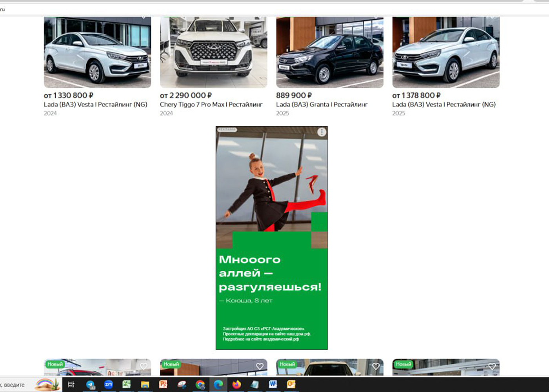Open Lada Vesta listing priced от 1 330 800 ₽
The width and height of the screenshot is (549, 392).
click(95, 105)
